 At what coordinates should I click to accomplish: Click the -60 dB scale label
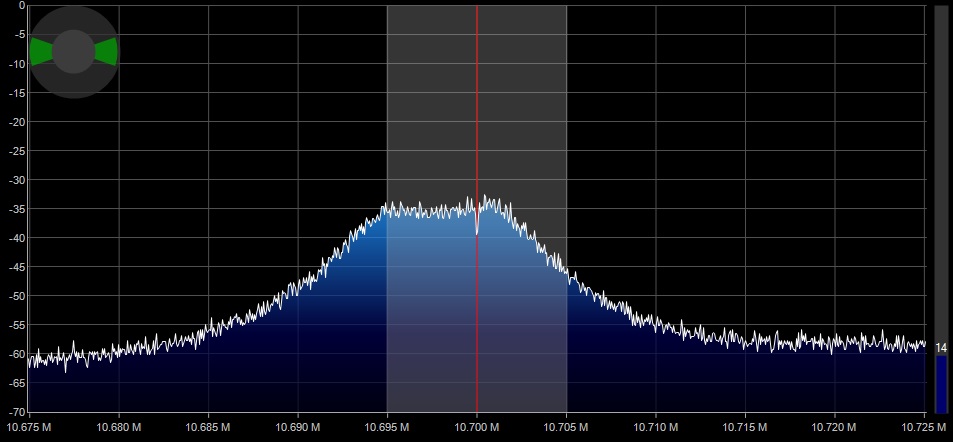tap(17, 354)
